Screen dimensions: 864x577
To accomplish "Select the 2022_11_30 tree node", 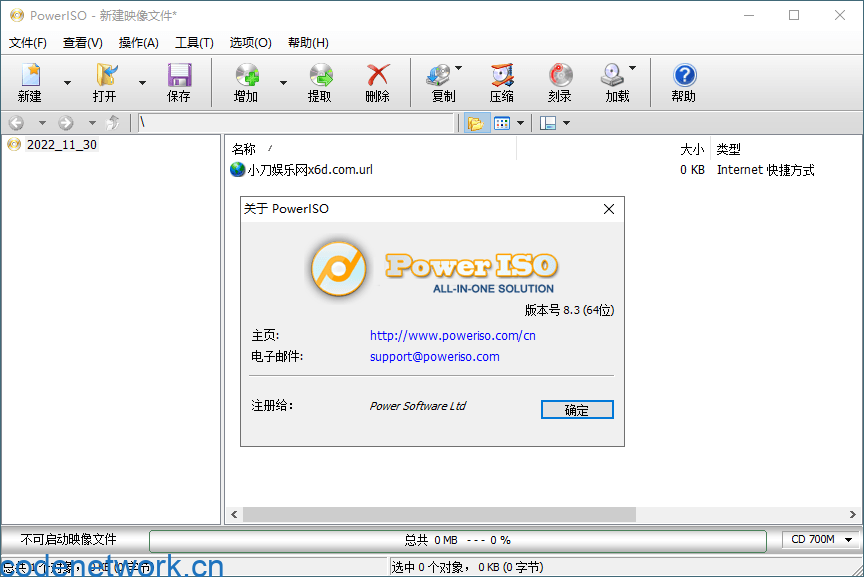I will click(62, 145).
